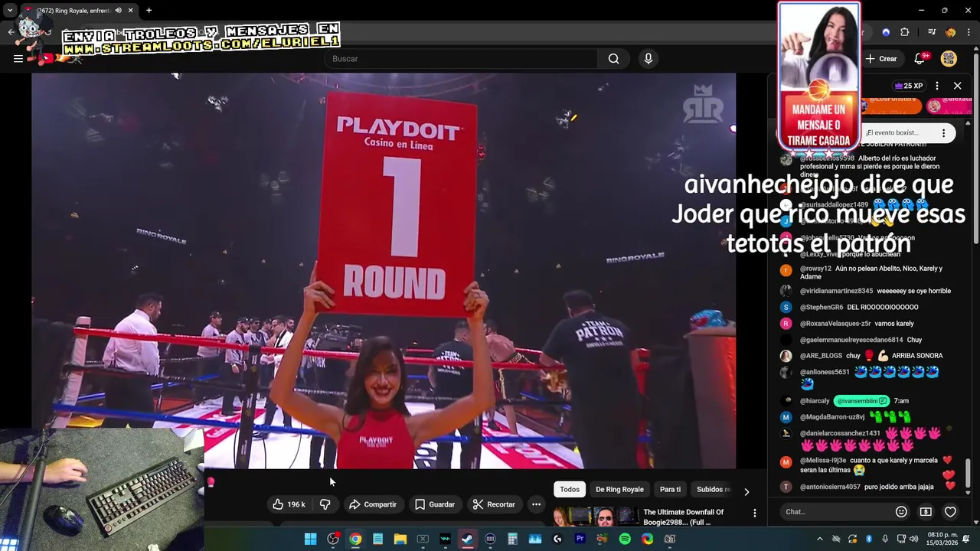This screenshot has width=980, height=551.
Task: Open Chrome media control button
Action: pos(932,32)
